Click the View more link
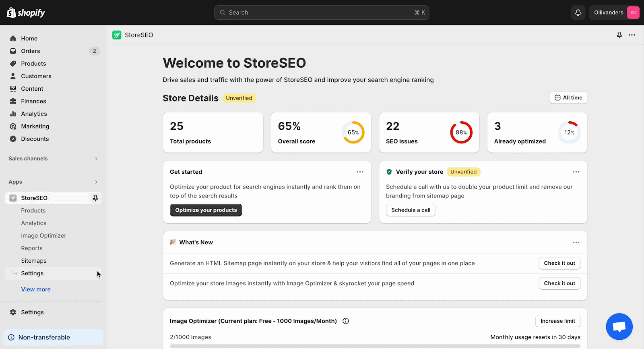Screen dimensions: 644x349 [36, 289]
